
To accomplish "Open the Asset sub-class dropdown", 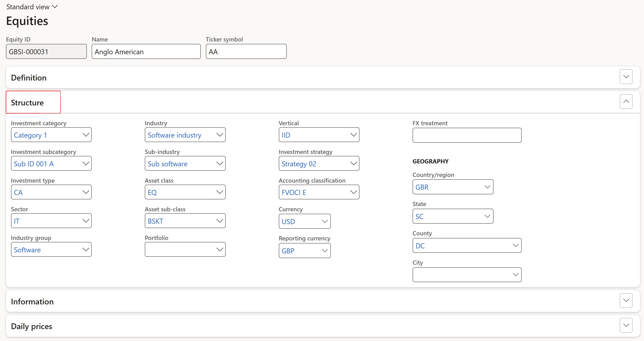I will point(220,221).
